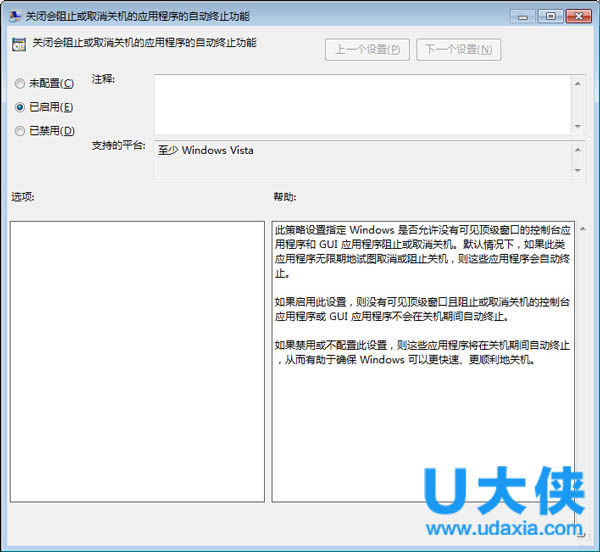This screenshot has width=600, height=552.
Task: Click the up arrow of the 注释 scrollbar
Action: [x=577, y=82]
